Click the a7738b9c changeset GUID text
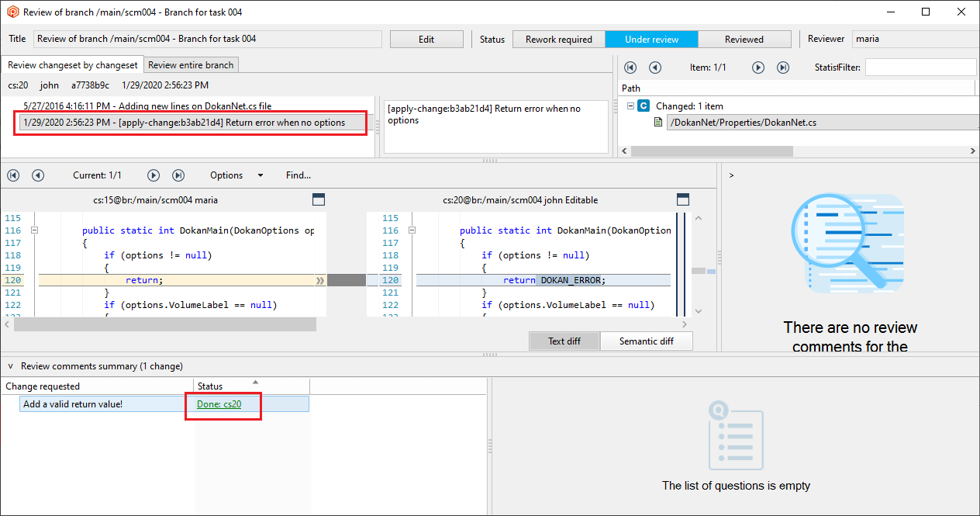The height and width of the screenshot is (516, 980). point(91,85)
